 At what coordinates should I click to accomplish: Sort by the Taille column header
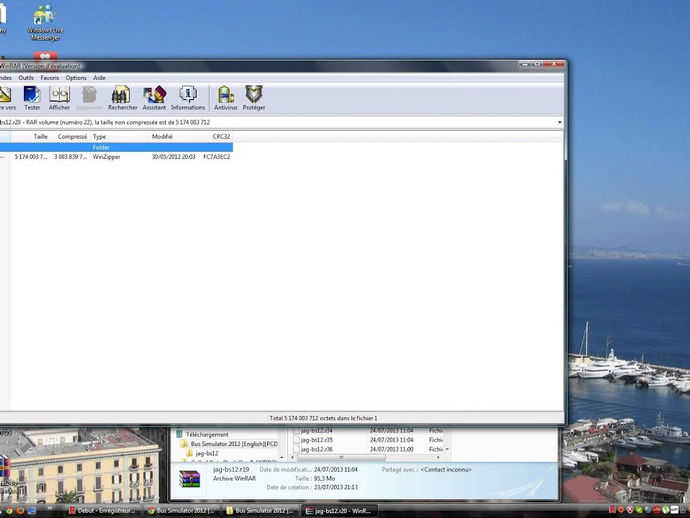click(30, 137)
